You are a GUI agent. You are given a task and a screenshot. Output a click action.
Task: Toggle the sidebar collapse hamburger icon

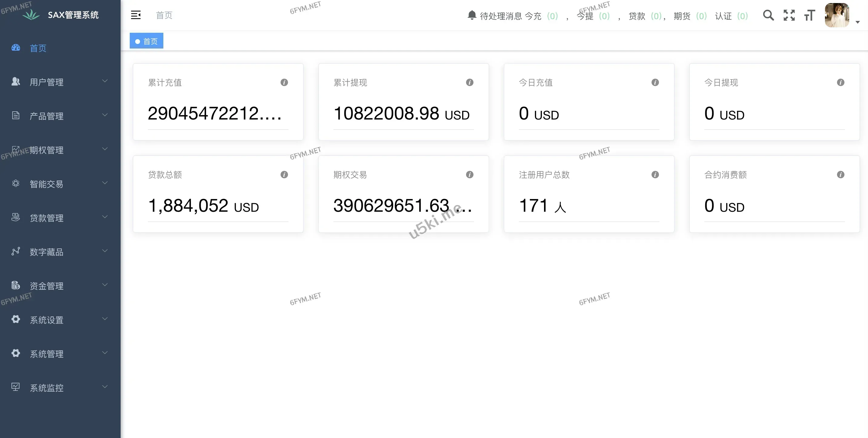click(x=136, y=15)
